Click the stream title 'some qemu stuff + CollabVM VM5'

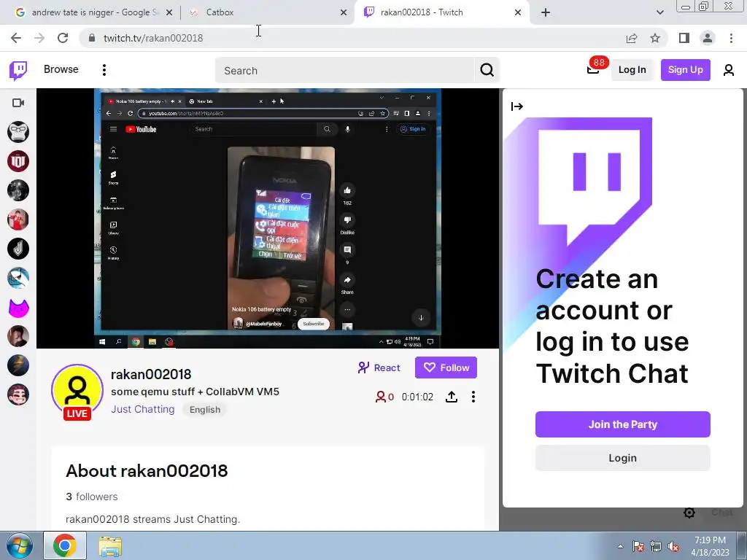point(195,392)
